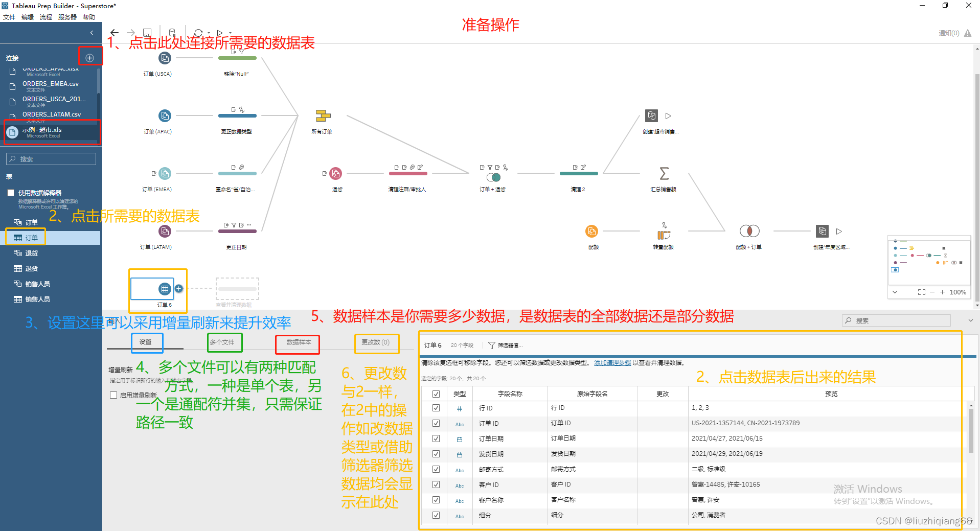This screenshot has width=980, height=531.
Task: Select the ORDERS_EMEA.csv connection
Action: point(51,86)
